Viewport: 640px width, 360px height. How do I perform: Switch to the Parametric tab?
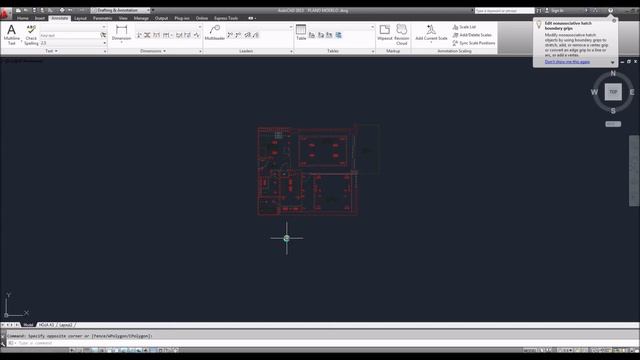102,18
